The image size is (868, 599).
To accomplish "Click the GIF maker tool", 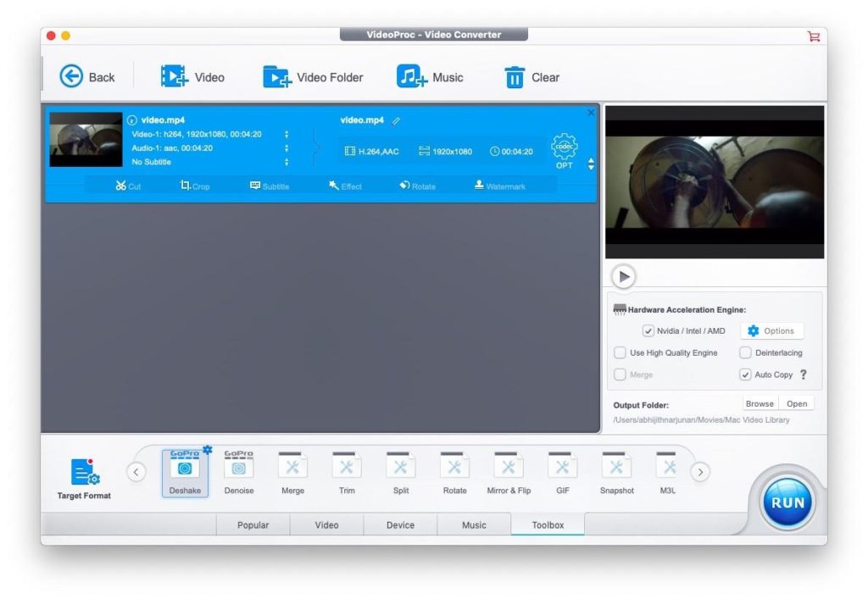I will pyautogui.click(x=562, y=472).
